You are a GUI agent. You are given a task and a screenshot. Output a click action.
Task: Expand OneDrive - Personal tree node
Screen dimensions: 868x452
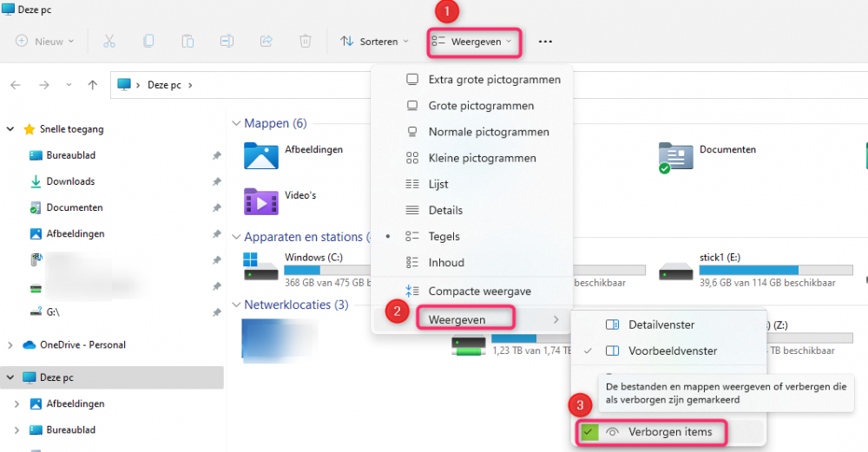[10, 344]
